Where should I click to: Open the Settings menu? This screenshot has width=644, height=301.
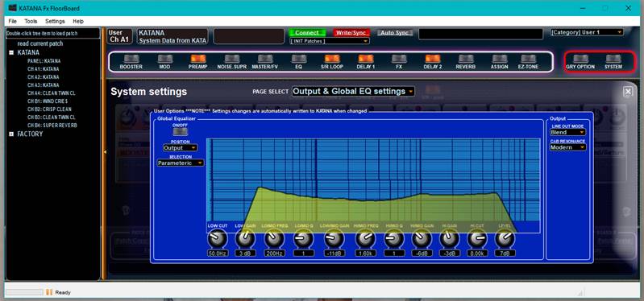pyautogui.click(x=55, y=21)
